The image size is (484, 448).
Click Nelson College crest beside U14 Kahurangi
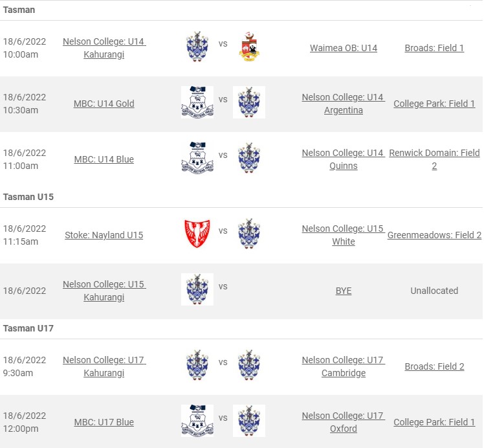(x=197, y=47)
